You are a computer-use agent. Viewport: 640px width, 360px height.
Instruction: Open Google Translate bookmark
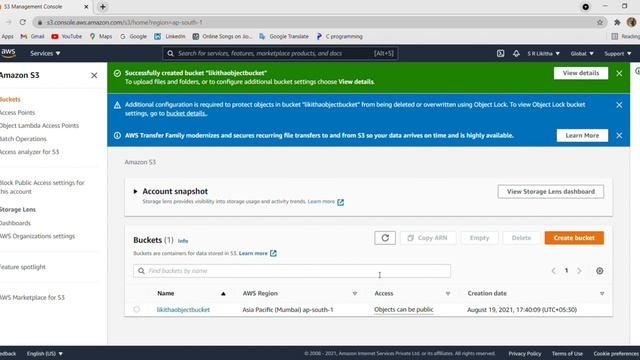pyautogui.click(x=284, y=36)
